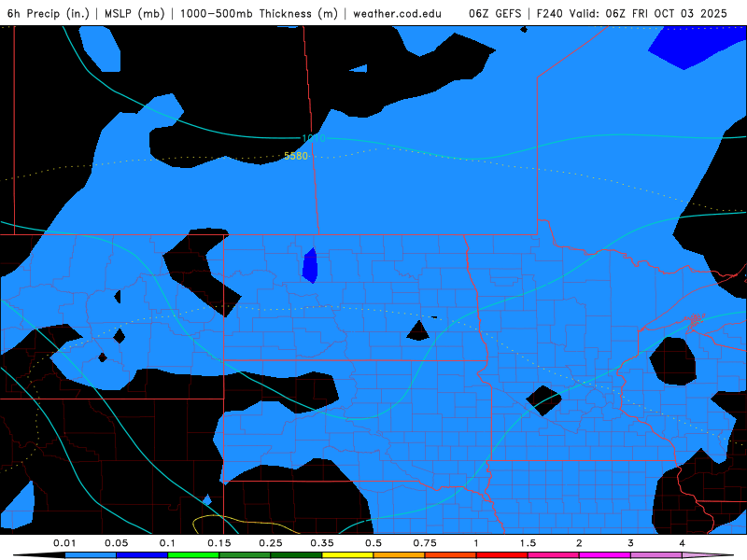747x560 pixels.
Task: Select the hot pink 1.5 legend swatch
Action: pos(554,555)
